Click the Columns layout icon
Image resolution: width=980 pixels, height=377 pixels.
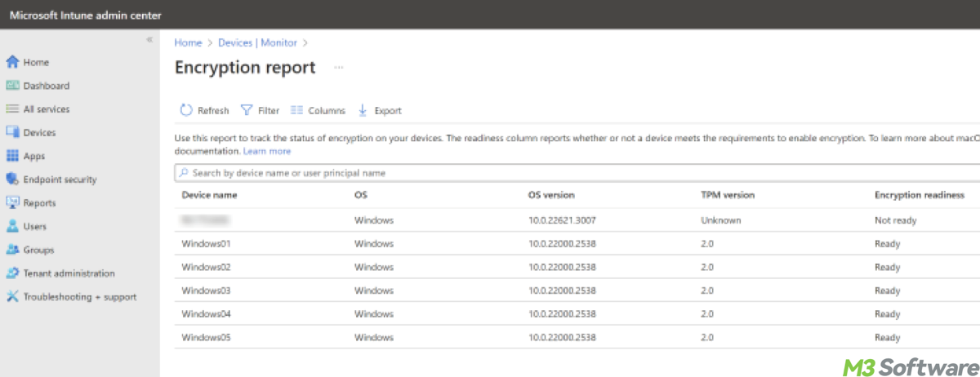click(x=297, y=110)
